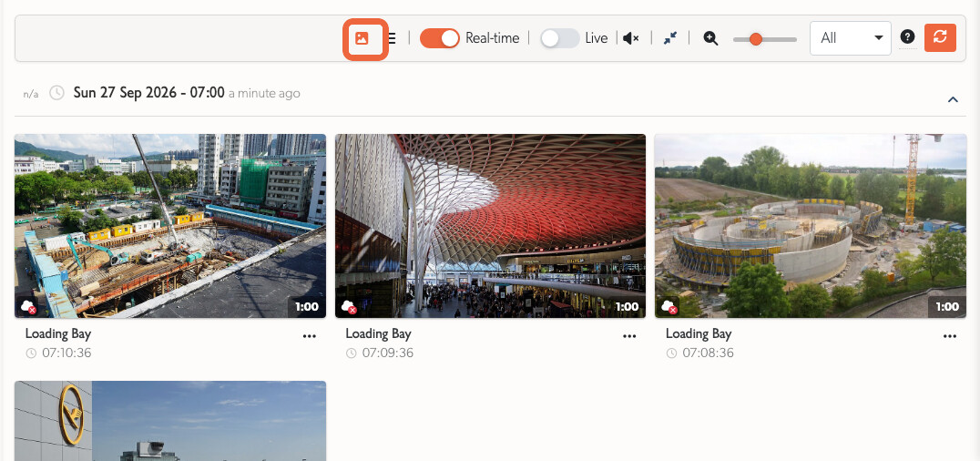Image resolution: width=980 pixels, height=461 pixels.
Task: Click Loading Bay title above 07:09:36
Action: coord(378,333)
